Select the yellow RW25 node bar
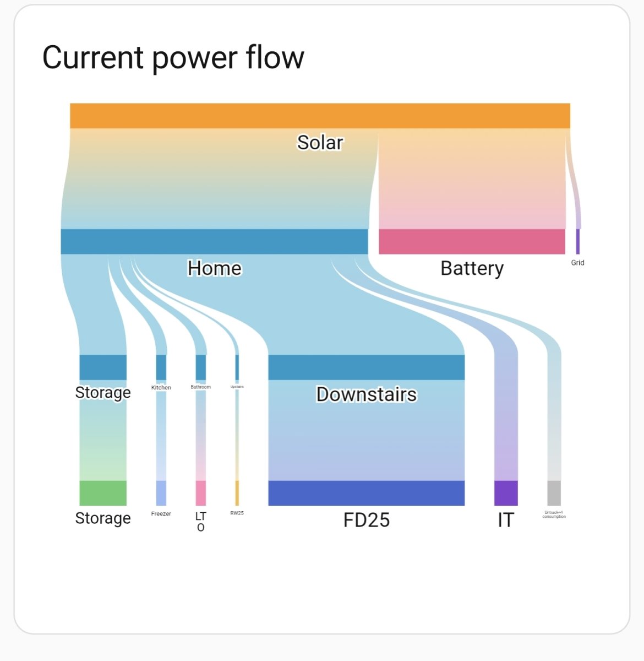This screenshot has width=644, height=661. 237,493
